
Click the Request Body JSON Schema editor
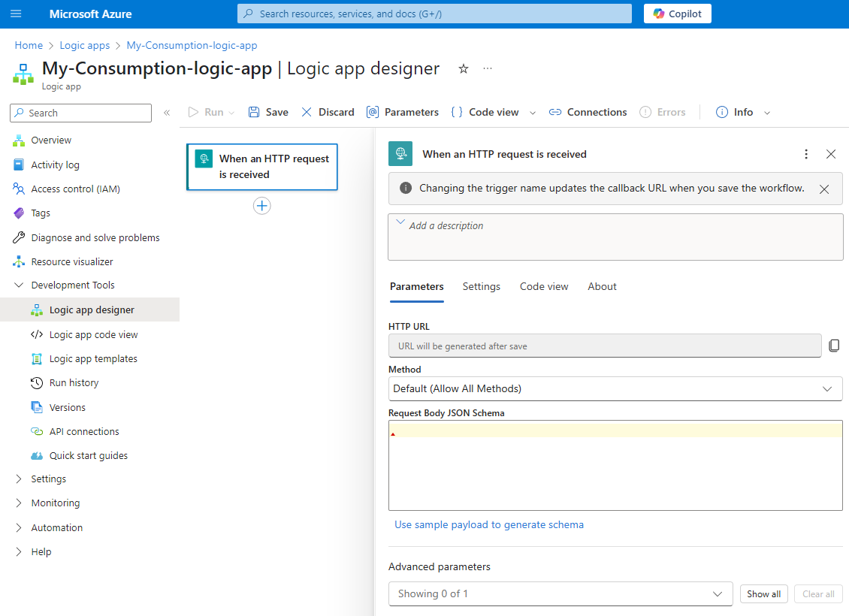[x=615, y=466]
